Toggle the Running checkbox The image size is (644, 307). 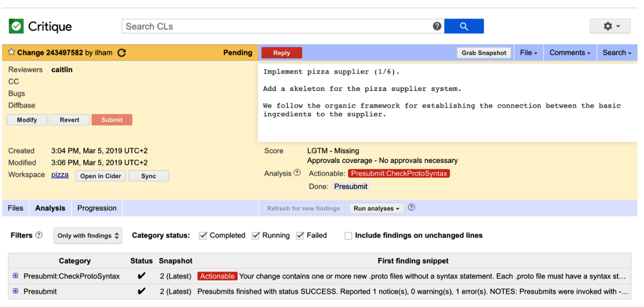[x=256, y=235]
